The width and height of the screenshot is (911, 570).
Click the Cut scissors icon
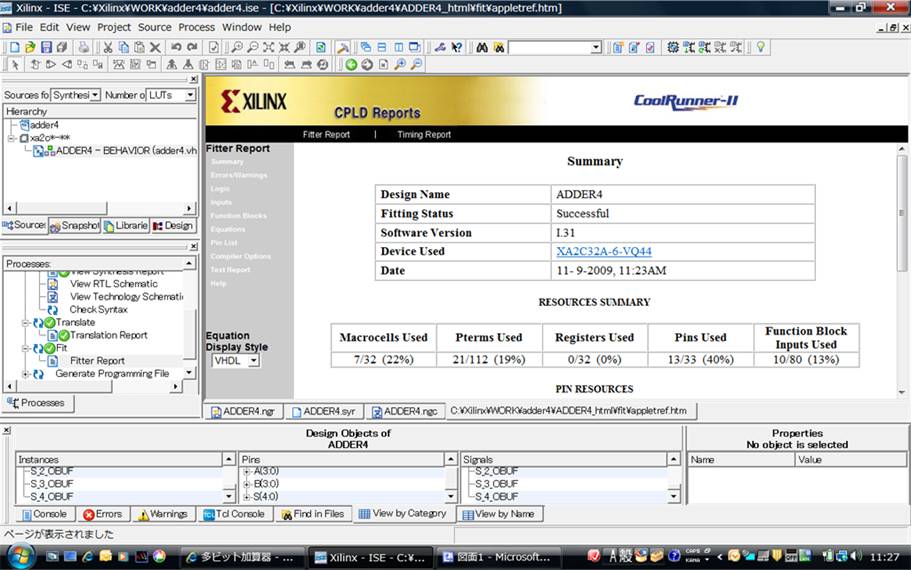pos(108,48)
